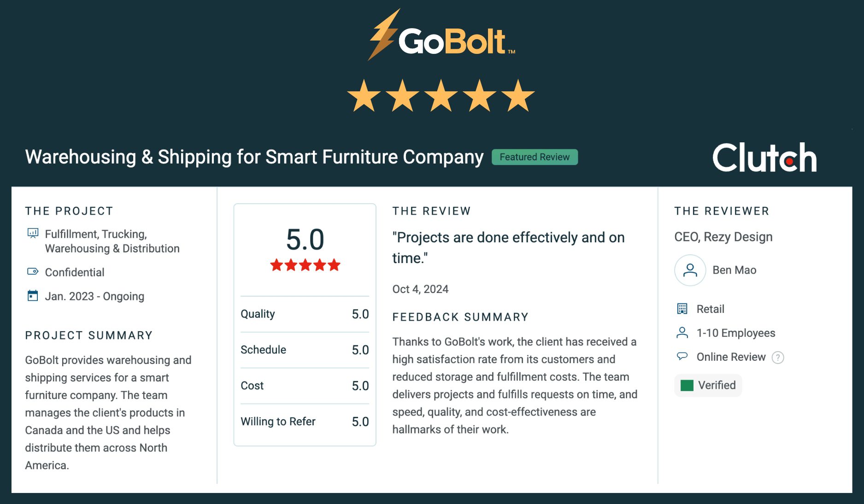Image resolution: width=864 pixels, height=504 pixels.
Task: Click the red five-star rating under 5.0
Action: click(x=305, y=265)
